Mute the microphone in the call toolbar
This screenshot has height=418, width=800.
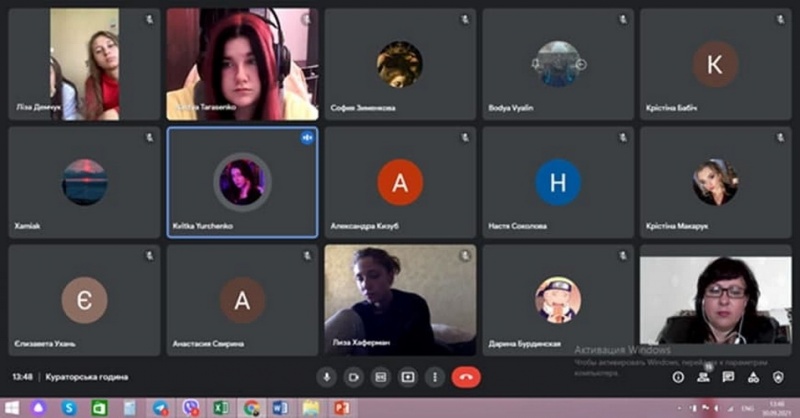pos(326,377)
